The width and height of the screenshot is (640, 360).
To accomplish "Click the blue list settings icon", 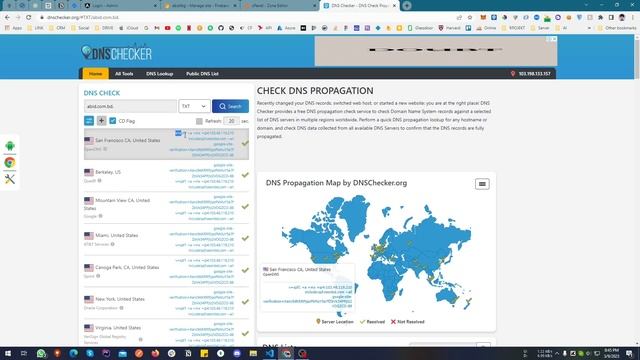I will (89, 120).
